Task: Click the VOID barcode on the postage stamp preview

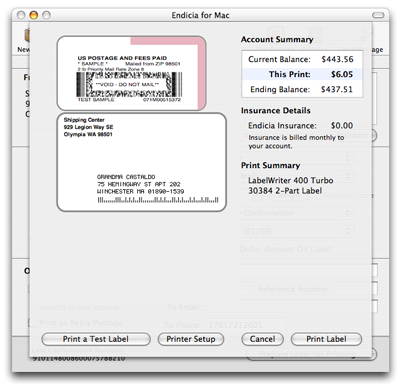Action: coord(129,84)
